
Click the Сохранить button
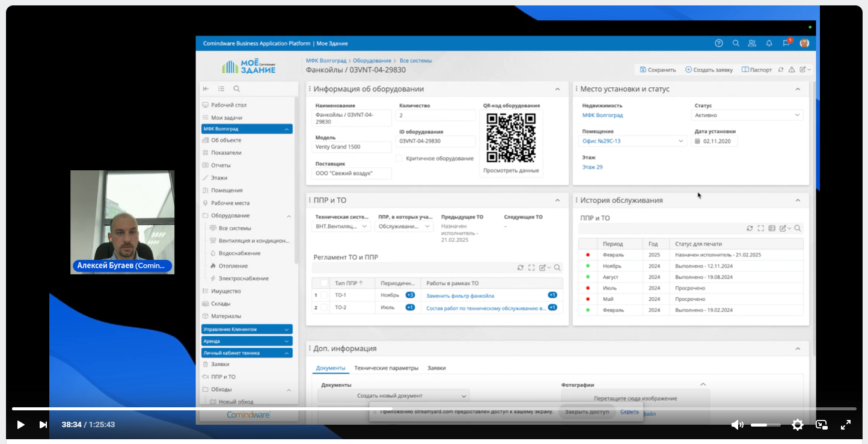pyautogui.click(x=658, y=70)
